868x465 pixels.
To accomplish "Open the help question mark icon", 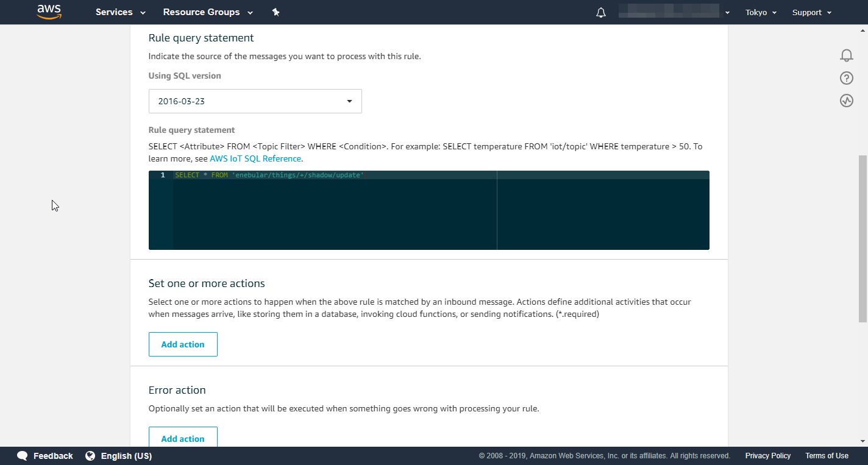I will (x=846, y=78).
